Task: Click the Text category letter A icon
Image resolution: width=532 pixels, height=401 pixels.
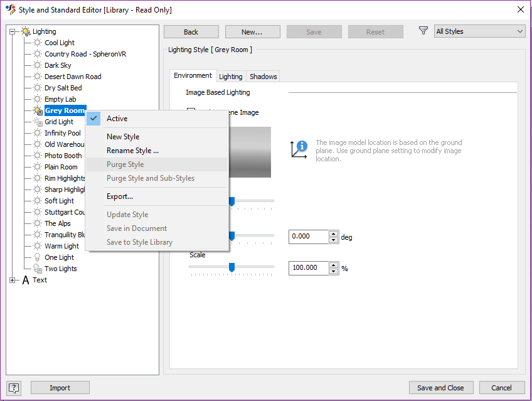Action: click(x=26, y=280)
